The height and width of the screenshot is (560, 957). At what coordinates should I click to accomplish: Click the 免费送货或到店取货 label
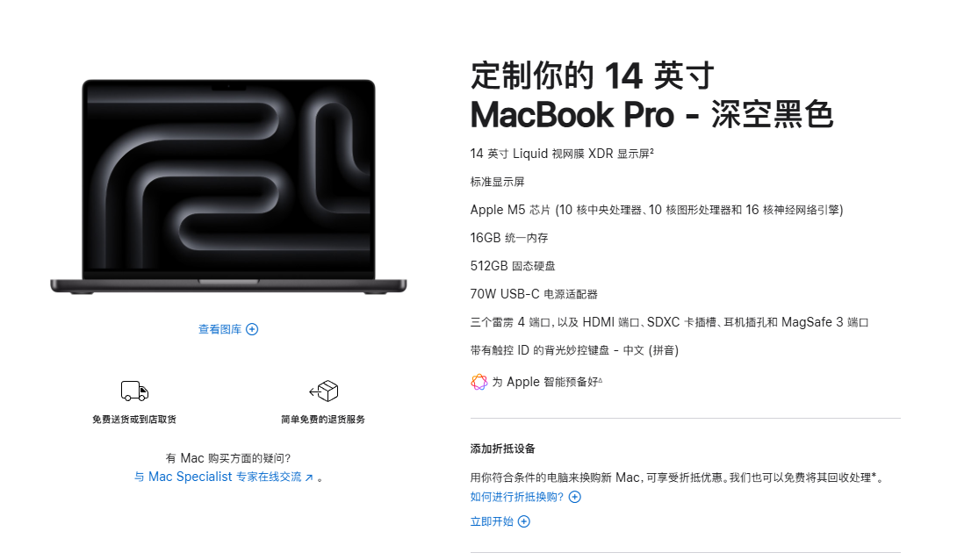[x=134, y=420]
